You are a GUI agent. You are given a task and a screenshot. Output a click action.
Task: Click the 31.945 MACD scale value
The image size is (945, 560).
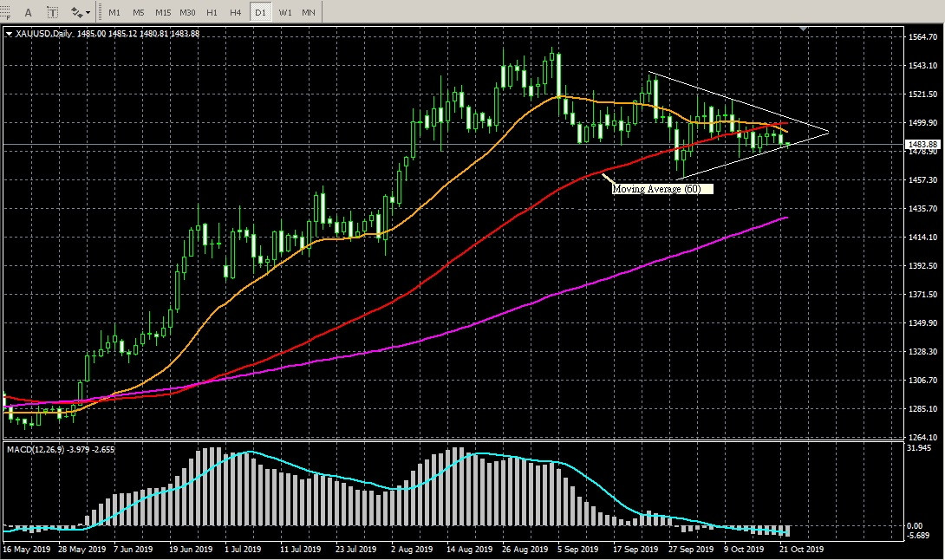pos(919,448)
